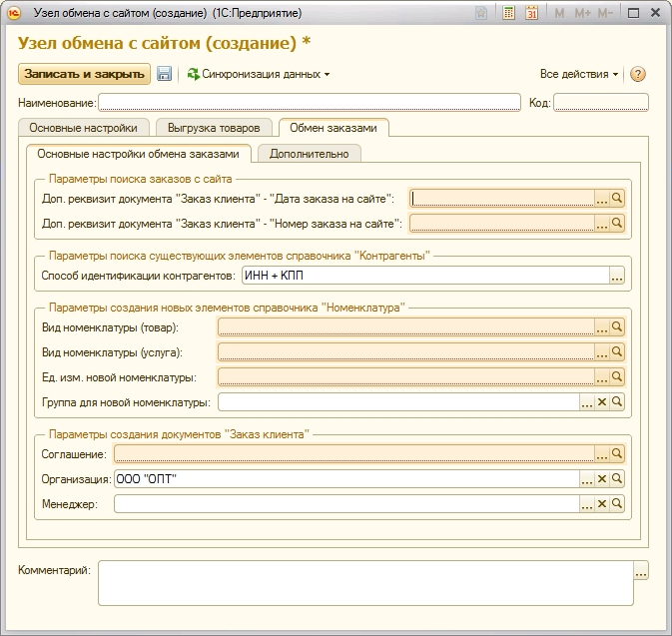Open choice list for Группа для новой номенклатуры

point(587,402)
